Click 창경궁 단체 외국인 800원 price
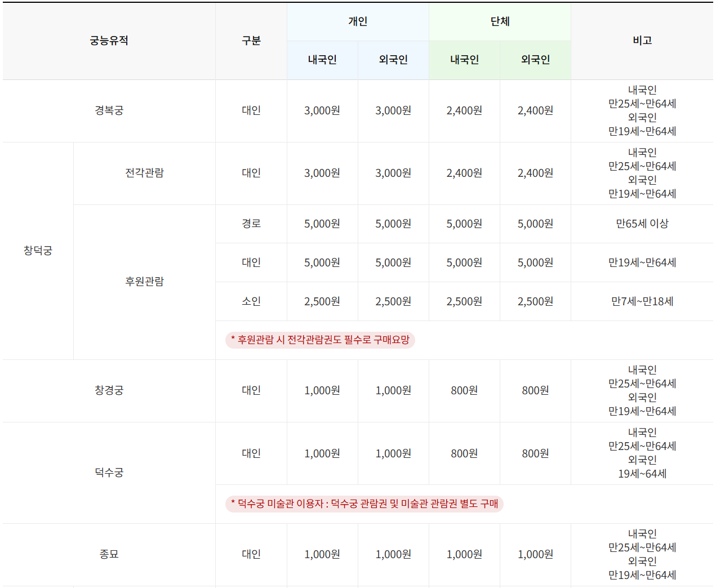This screenshot has width=716, height=588. tap(535, 390)
